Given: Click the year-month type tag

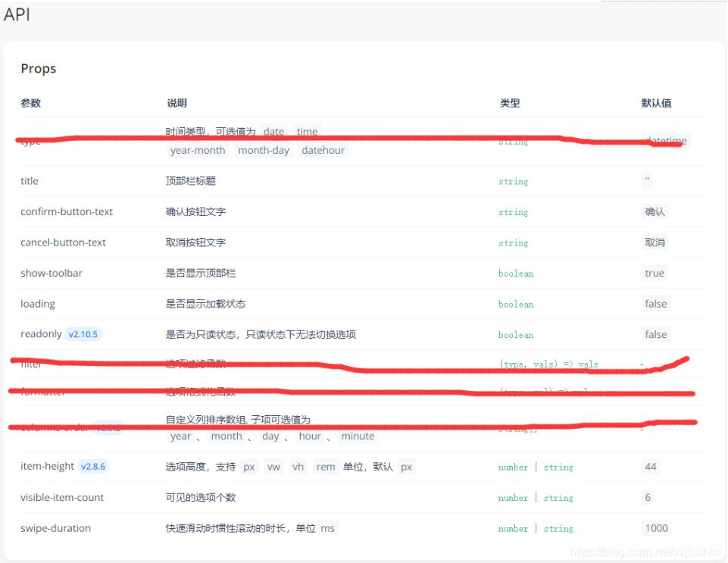Looking at the screenshot, I should click(197, 150).
